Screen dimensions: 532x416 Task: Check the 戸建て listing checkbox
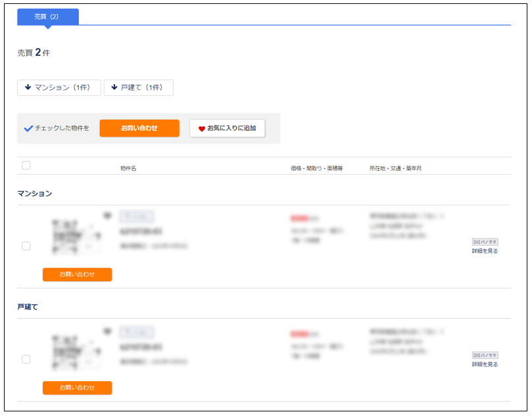(26, 359)
